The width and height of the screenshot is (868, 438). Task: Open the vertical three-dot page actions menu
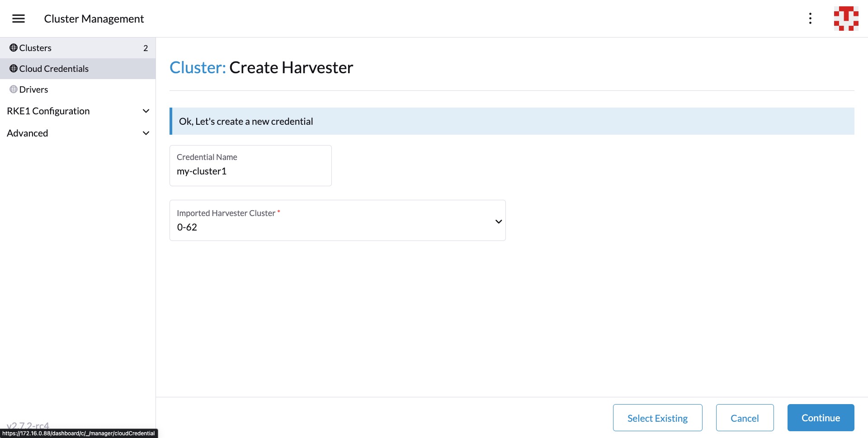[810, 19]
